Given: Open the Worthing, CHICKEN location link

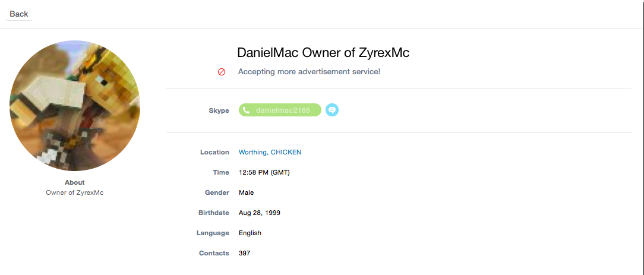Looking at the screenshot, I should click(x=270, y=152).
